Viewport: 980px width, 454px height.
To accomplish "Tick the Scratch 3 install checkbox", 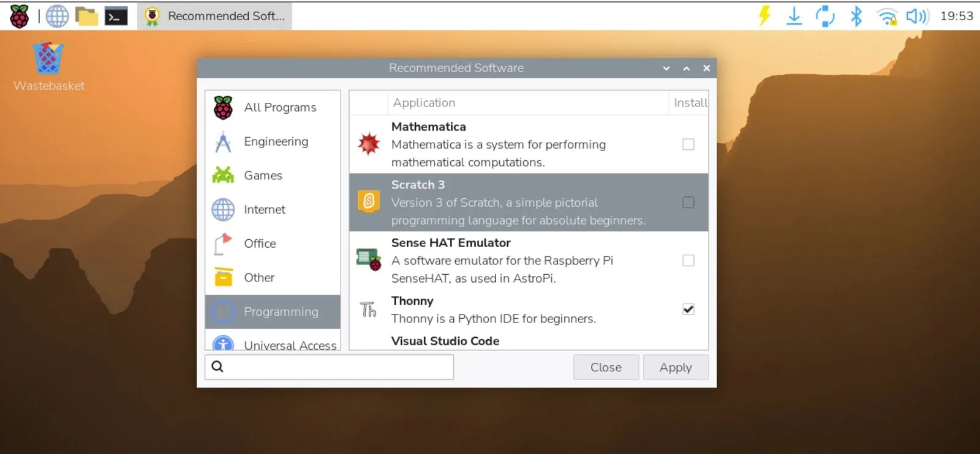I will [x=688, y=203].
